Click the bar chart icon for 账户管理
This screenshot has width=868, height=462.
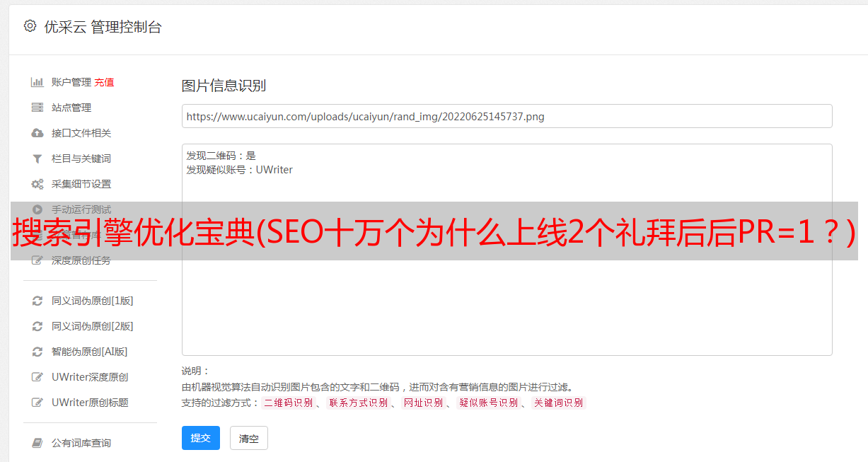click(x=37, y=82)
